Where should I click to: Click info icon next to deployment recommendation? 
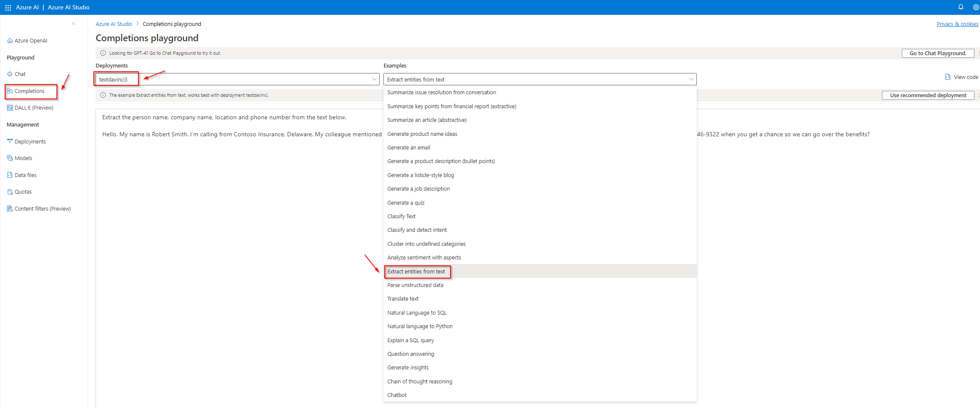pyautogui.click(x=103, y=95)
